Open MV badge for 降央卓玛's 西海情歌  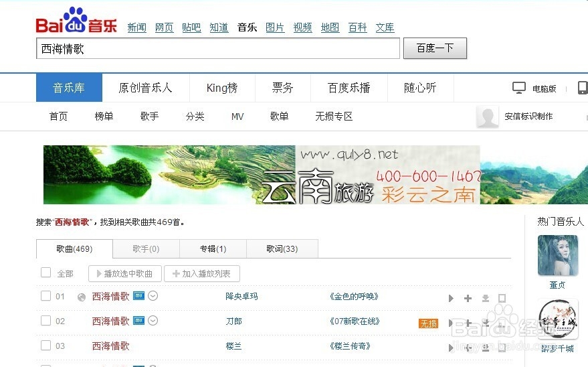(x=138, y=296)
